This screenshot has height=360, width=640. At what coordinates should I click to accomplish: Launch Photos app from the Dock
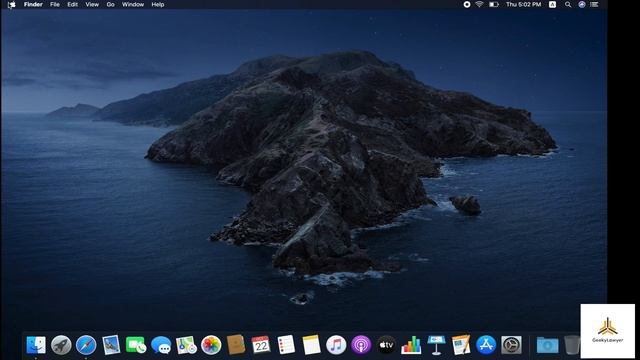click(211, 345)
